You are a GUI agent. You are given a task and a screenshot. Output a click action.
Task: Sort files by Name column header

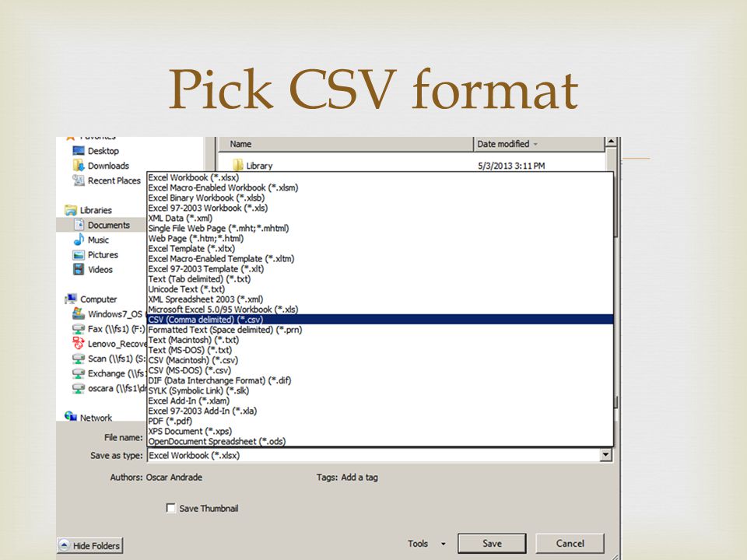point(345,144)
